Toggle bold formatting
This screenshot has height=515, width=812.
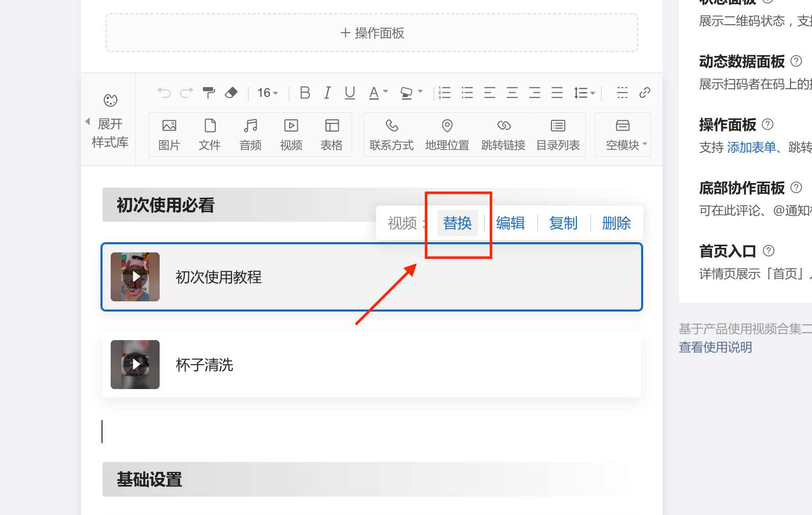click(x=305, y=92)
